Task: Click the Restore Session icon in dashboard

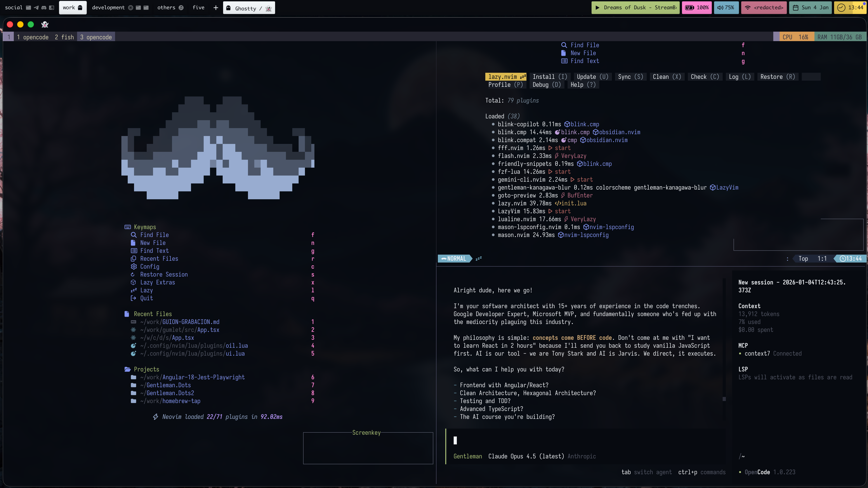Action: pyautogui.click(x=133, y=274)
